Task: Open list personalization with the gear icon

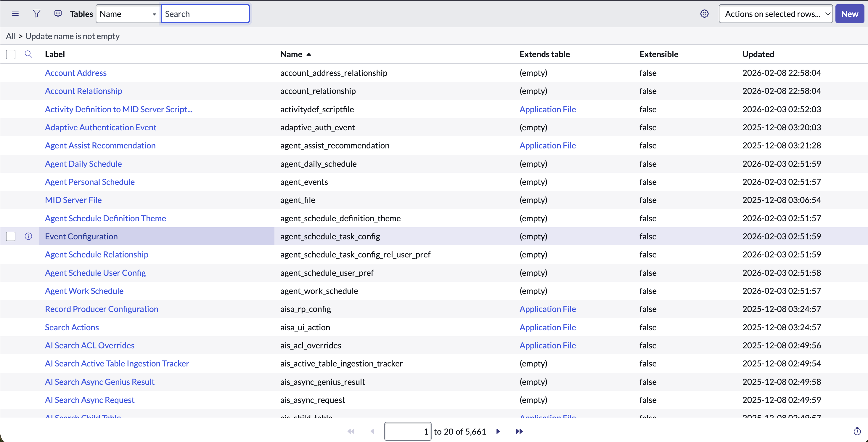Action: 704,14
